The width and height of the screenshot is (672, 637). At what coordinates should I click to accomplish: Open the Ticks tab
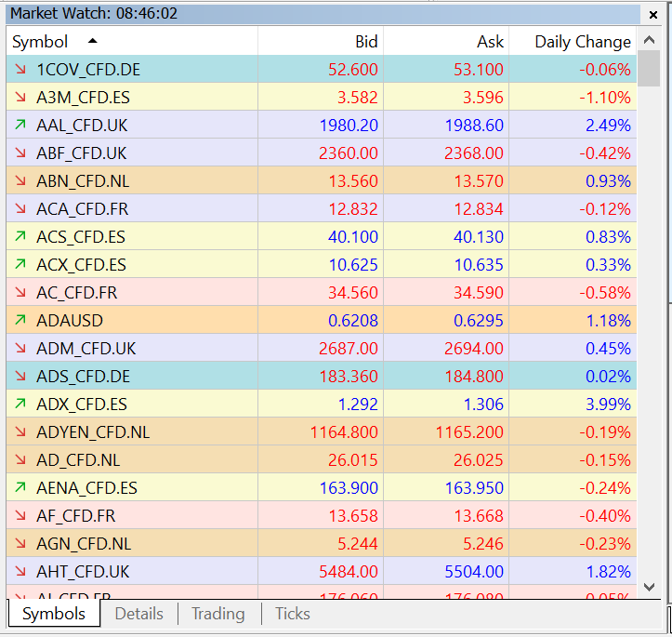coord(293,614)
